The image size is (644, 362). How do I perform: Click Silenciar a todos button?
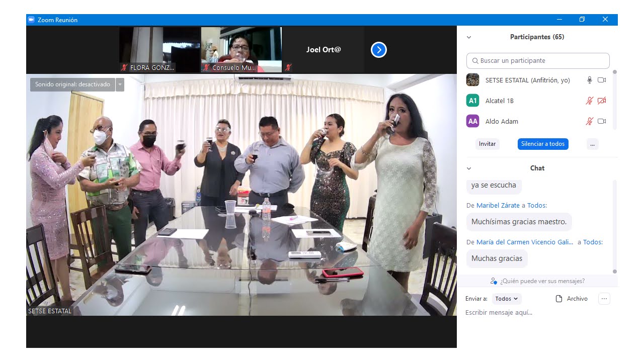tap(543, 144)
